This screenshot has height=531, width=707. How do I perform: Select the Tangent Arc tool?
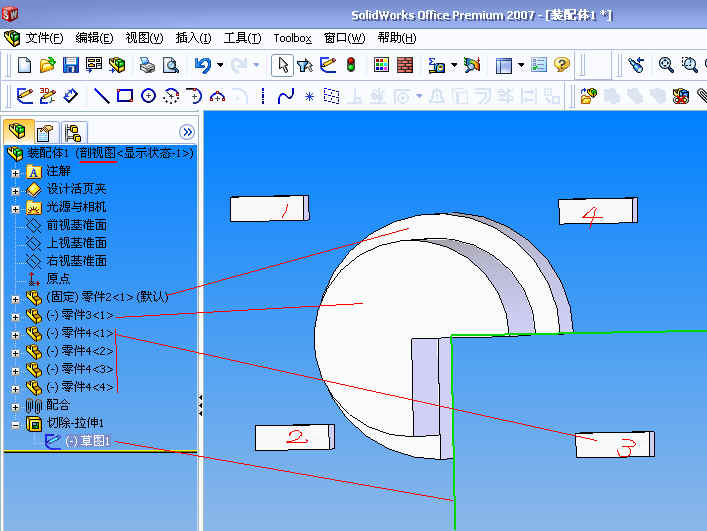[194, 96]
